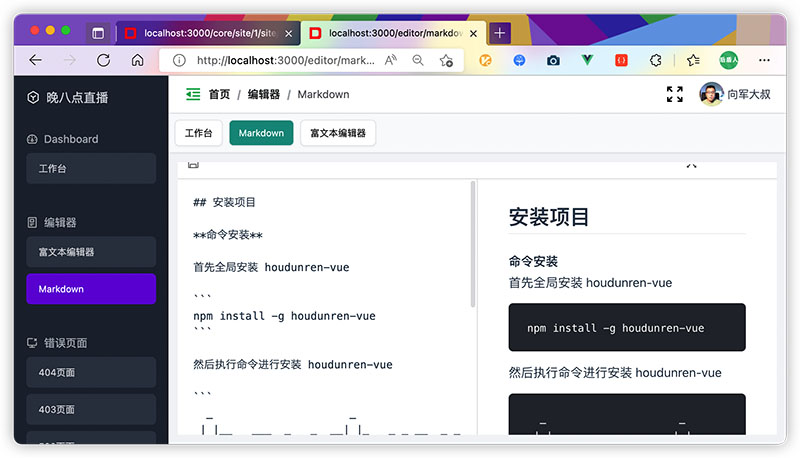Image resolution: width=800 pixels, height=458 pixels.
Task: Click the npm install code block in preview
Action: [x=627, y=327]
